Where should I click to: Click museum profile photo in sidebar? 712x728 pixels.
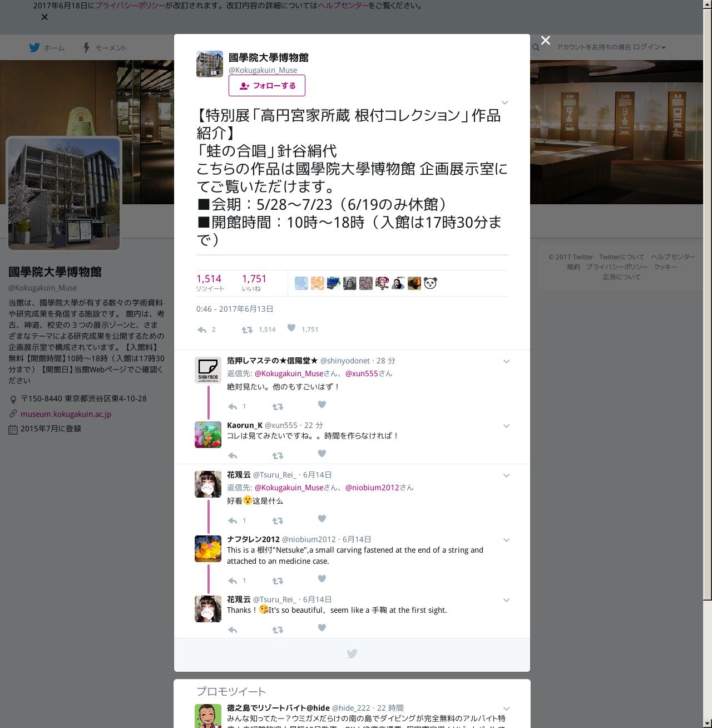click(64, 194)
